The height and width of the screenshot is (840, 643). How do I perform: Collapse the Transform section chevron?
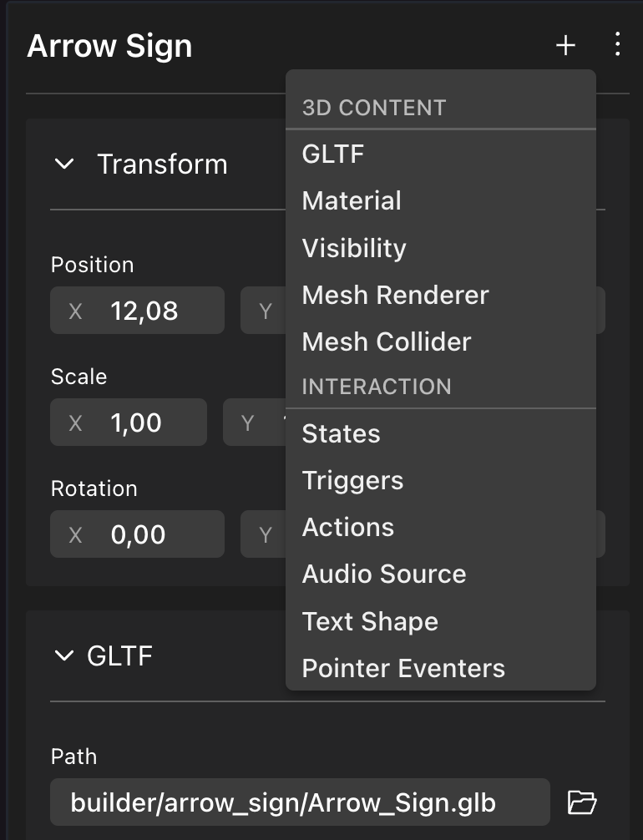(x=64, y=164)
